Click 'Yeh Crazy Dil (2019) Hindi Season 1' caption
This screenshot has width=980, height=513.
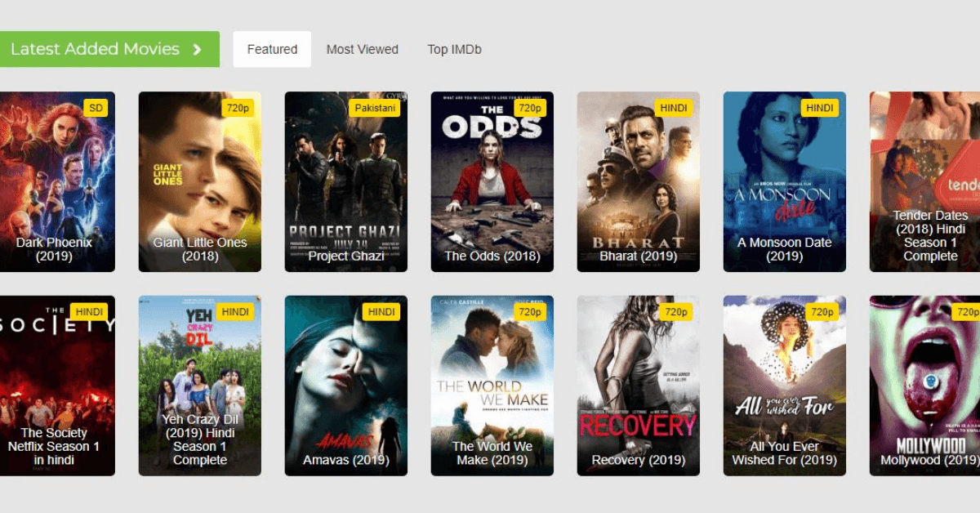tap(200, 439)
